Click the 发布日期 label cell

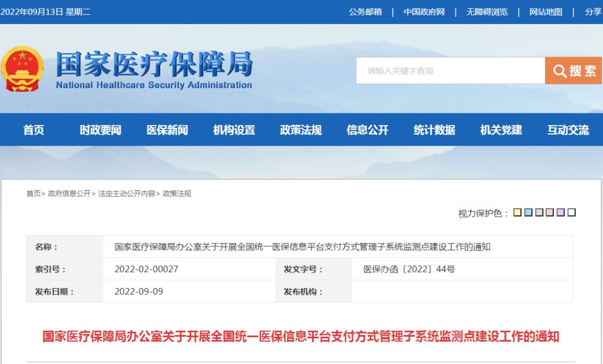[65, 291]
